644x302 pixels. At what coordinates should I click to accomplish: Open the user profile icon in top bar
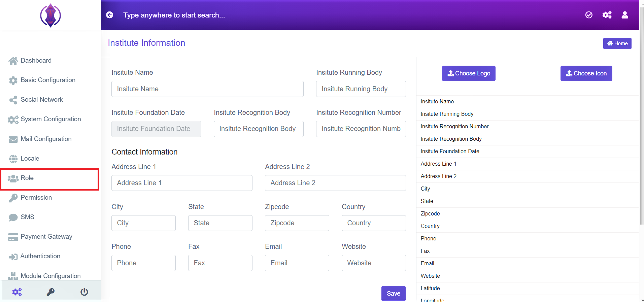[625, 15]
